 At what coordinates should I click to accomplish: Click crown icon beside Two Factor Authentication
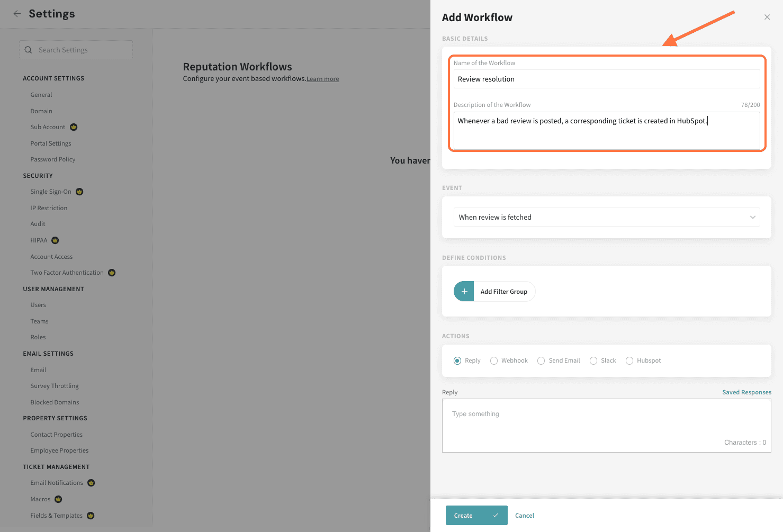click(112, 273)
